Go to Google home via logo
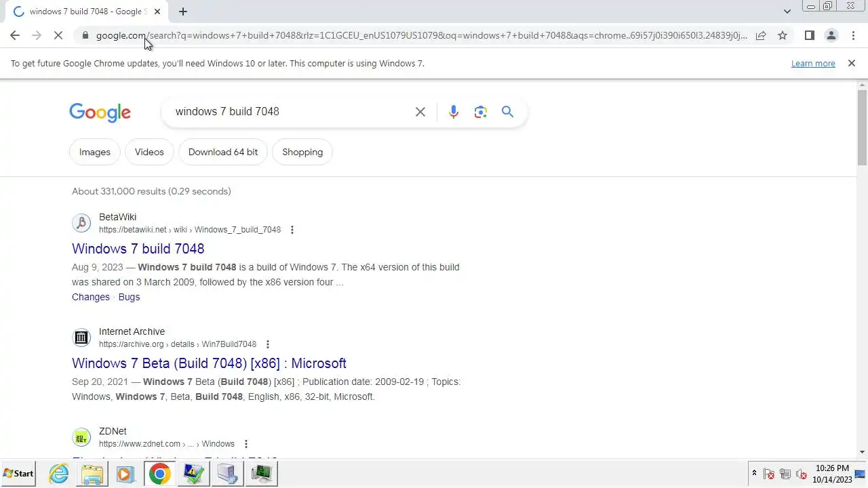 click(x=100, y=113)
